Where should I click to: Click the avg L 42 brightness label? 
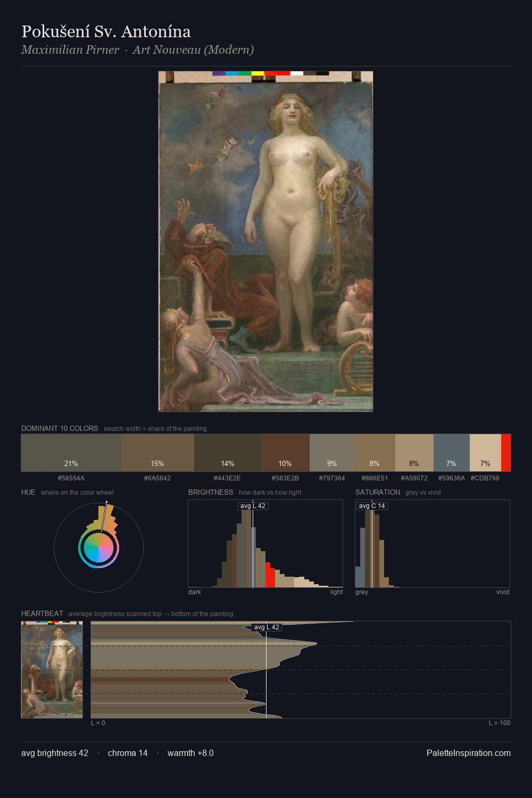click(x=253, y=506)
